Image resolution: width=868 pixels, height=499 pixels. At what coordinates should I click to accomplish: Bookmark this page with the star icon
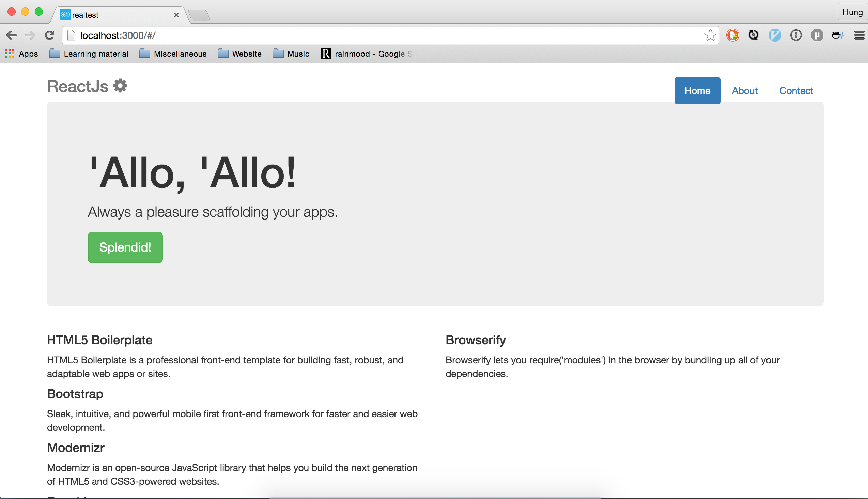[x=710, y=35]
